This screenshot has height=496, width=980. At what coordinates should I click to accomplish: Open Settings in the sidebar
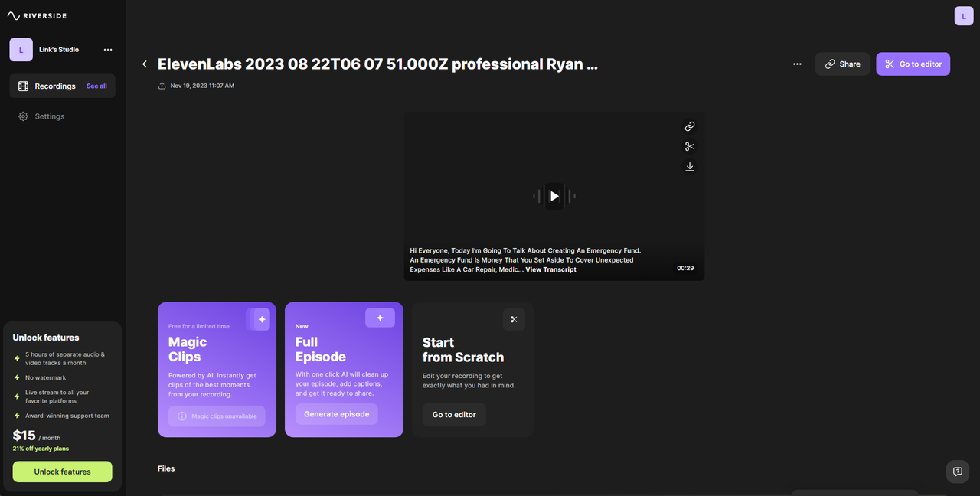point(41,116)
